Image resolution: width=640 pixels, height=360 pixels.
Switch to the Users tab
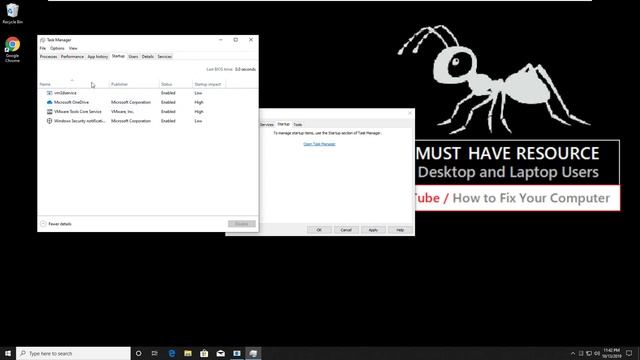(x=133, y=57)
